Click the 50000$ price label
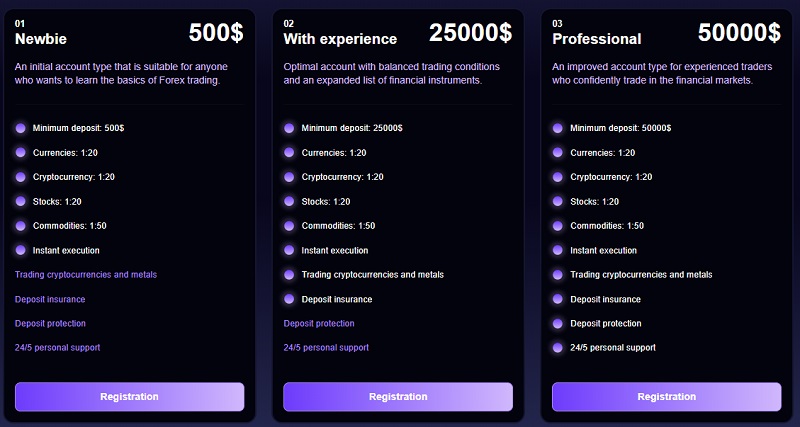 [739, 33]
